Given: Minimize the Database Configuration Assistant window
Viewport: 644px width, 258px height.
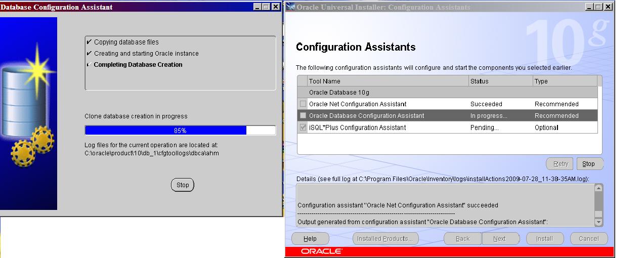Looking at the screenshot, I should pos(257,7).
